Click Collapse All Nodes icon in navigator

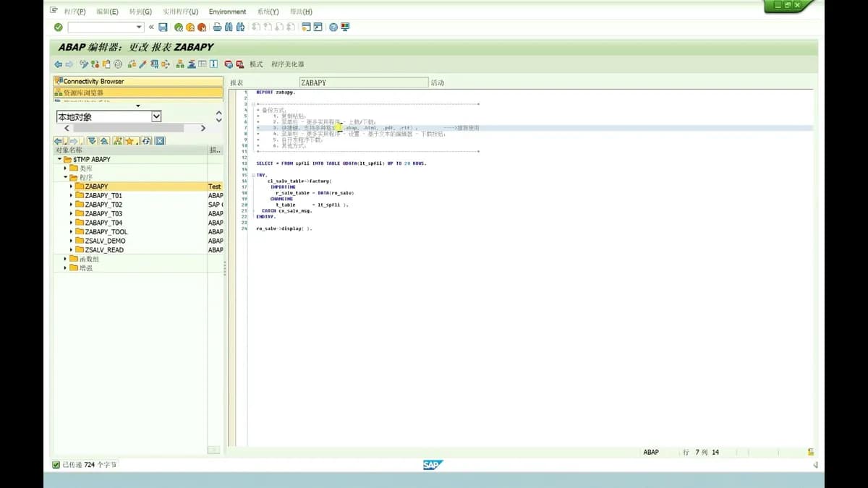[104, 141]
